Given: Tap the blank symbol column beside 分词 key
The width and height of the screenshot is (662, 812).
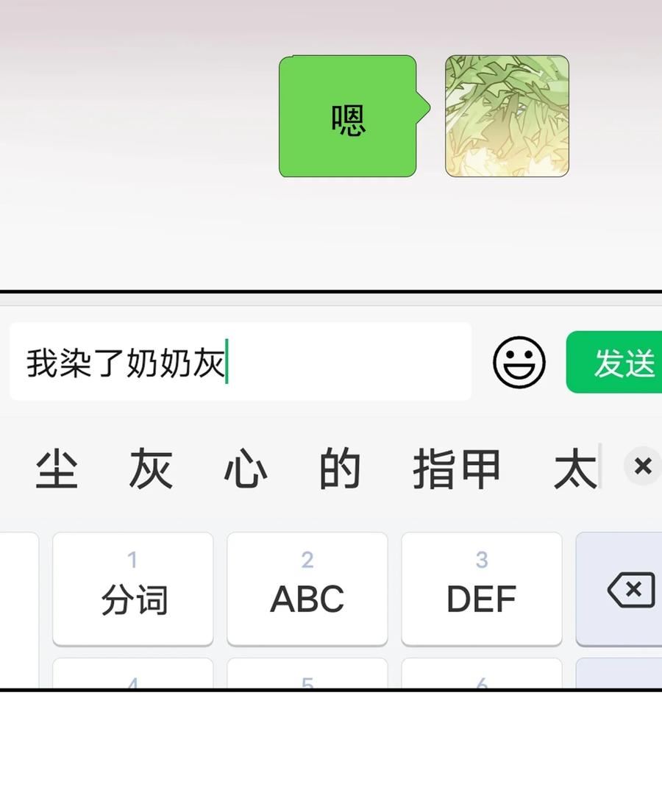Looking at the screenshot, I should [19, 610].
